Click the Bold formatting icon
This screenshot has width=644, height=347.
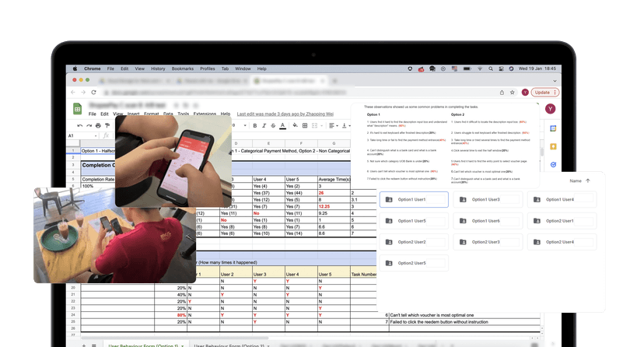click(x=254, y=126)
